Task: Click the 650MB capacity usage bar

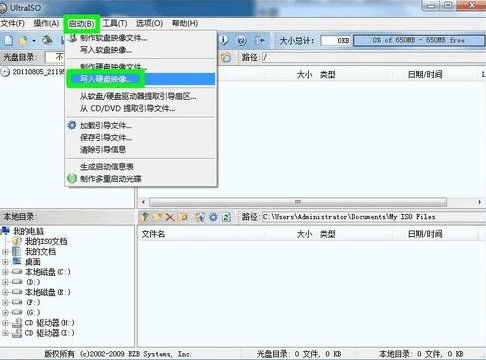Action: point(419,41)
